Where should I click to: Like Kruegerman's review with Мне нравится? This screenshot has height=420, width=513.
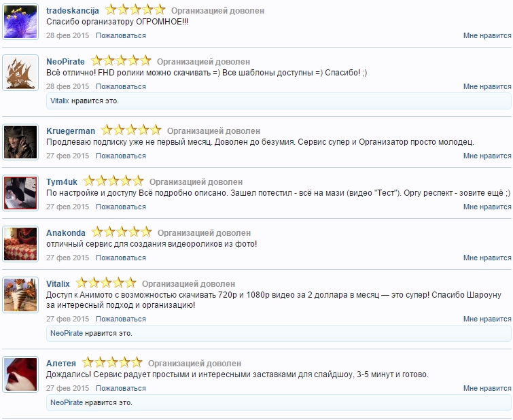pos(487,156)
